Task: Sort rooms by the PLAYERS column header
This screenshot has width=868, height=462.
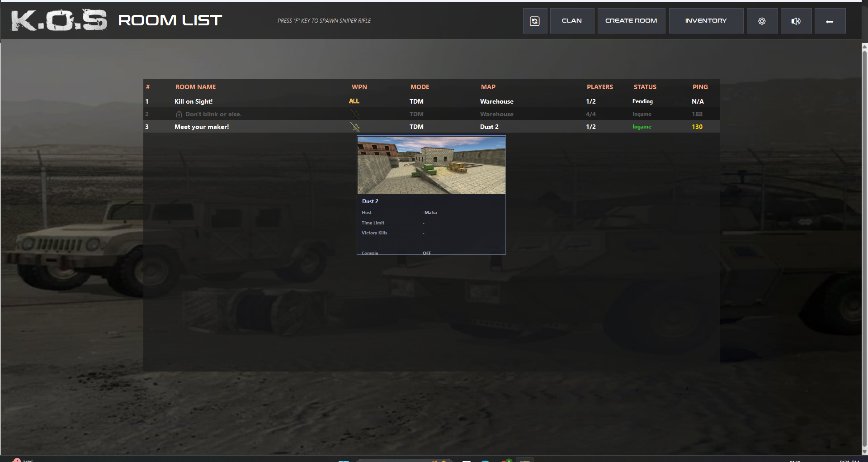Action: (599, 87)
